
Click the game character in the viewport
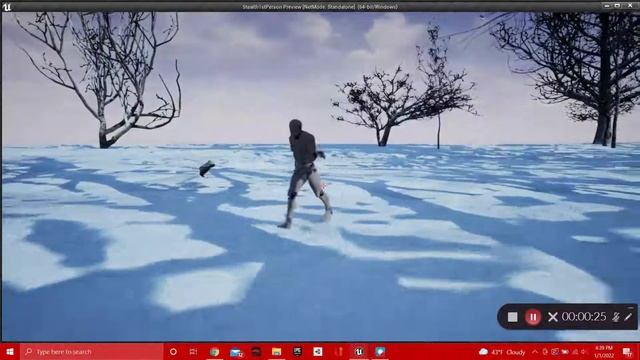coord(306,173)
